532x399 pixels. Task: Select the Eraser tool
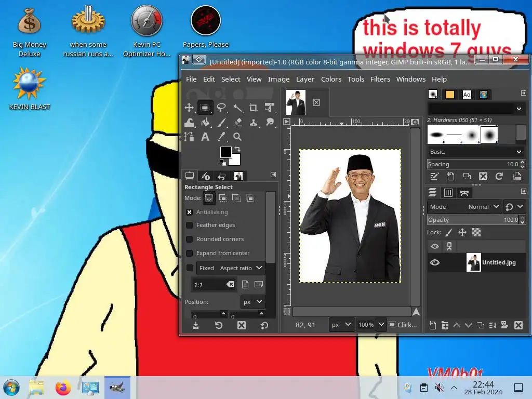[237, 123]
